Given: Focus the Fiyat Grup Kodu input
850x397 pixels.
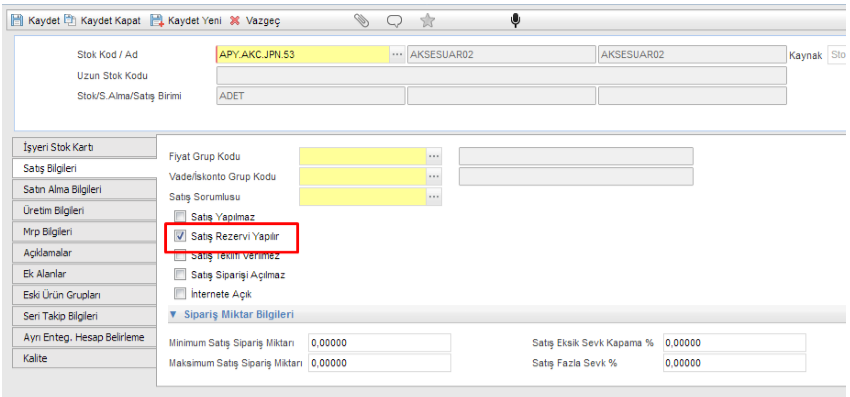Looking at the screenshot, I should pyautogui.click(x=363, y=156).
